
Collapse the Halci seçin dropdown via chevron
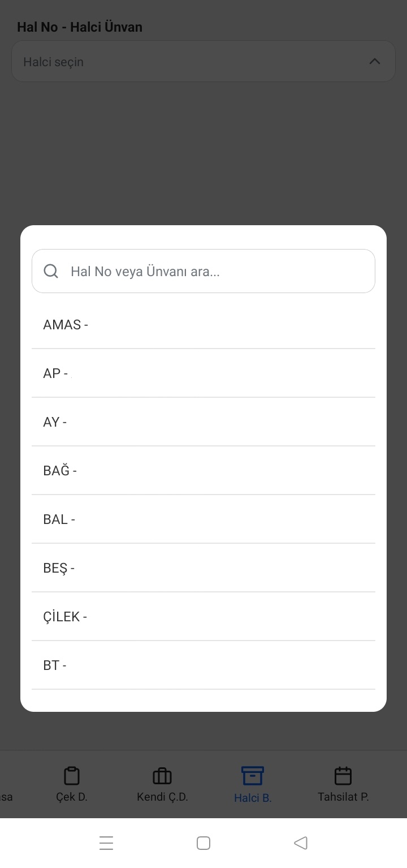(374, 61)
